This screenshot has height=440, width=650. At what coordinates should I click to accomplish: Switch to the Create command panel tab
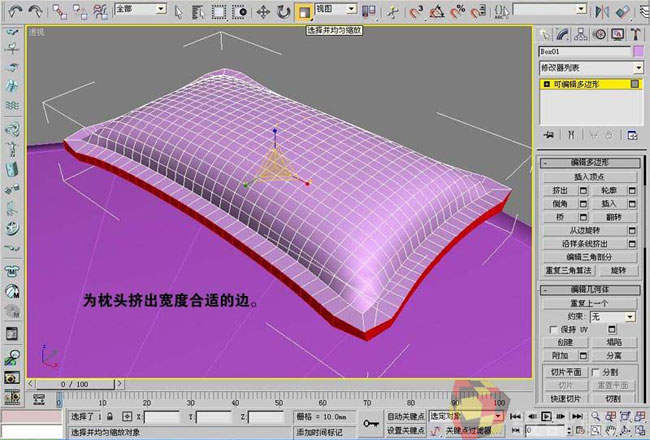(545, 34)
